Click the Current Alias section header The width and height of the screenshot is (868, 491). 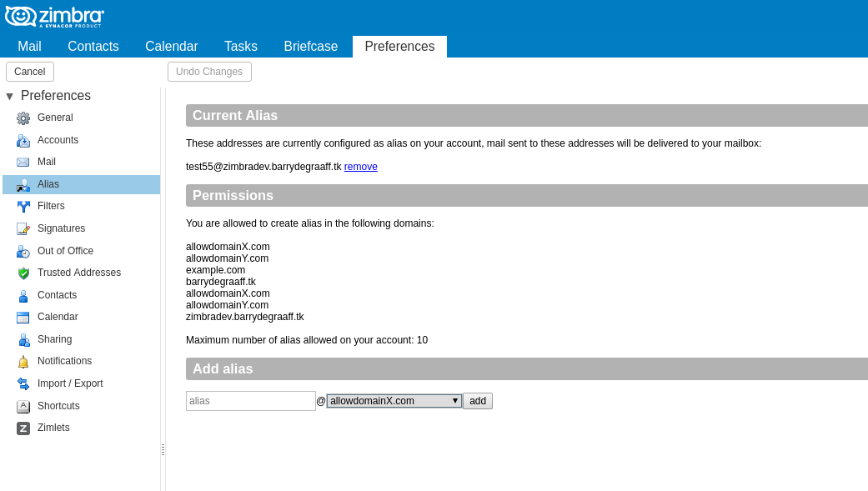tap(527, 115)
